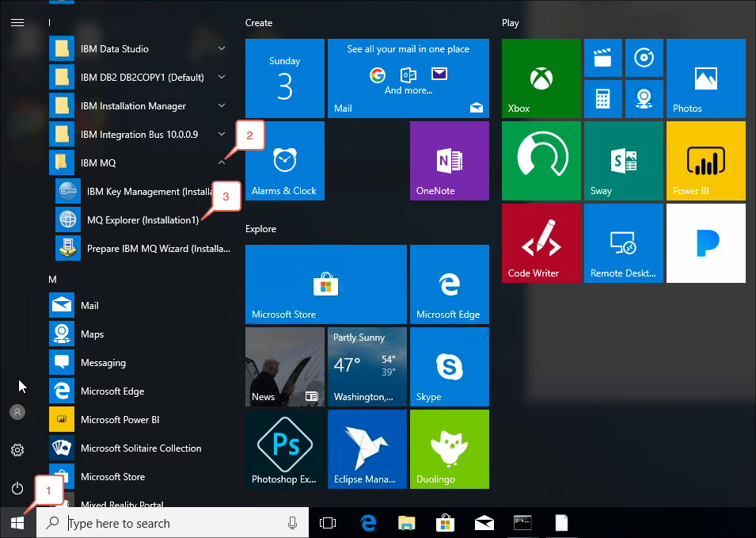Open the green speedometer tile
This screenshot has height=538, width=756.
point(541,161)
